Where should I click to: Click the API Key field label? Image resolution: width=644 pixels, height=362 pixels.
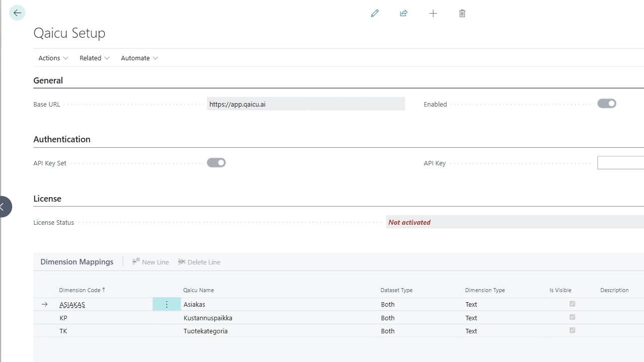point(435,163)
